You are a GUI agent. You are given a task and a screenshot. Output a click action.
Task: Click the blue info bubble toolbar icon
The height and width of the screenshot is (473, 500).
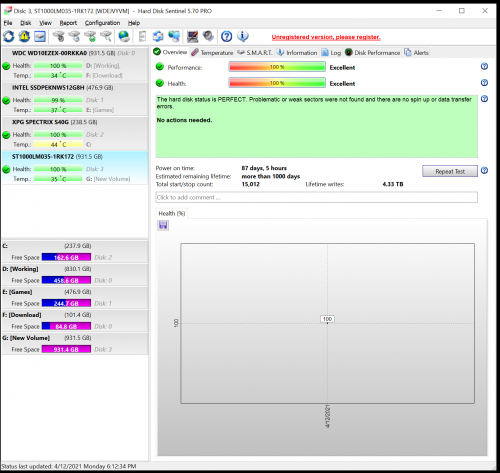tap(243, 36)
